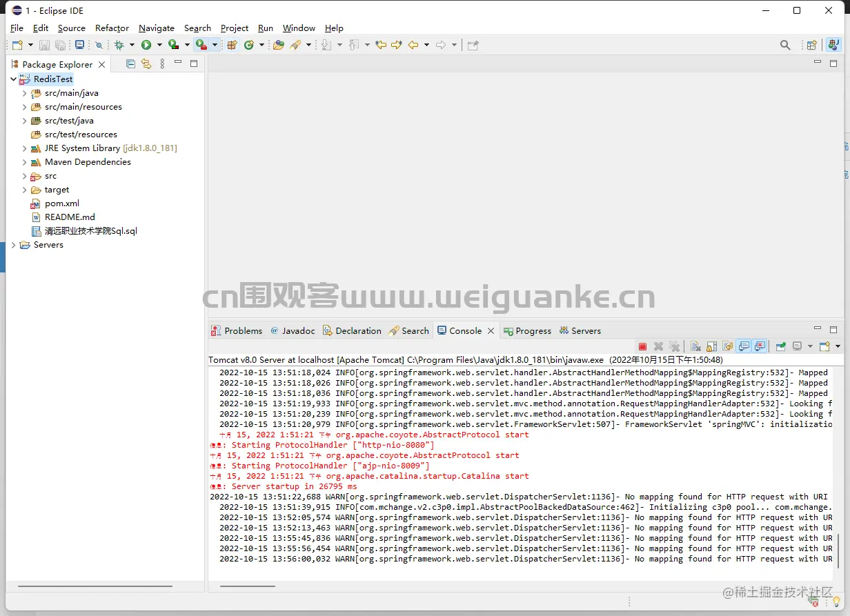Open the Navigate menu
Viewport: 850px width, 616px height.
pos(156,28)
